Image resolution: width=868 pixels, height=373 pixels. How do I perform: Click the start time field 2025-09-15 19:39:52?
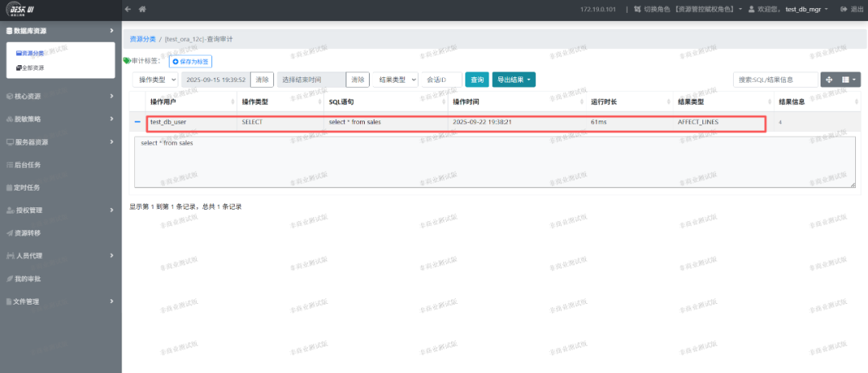pyautogui.click(x=216, y=80)
